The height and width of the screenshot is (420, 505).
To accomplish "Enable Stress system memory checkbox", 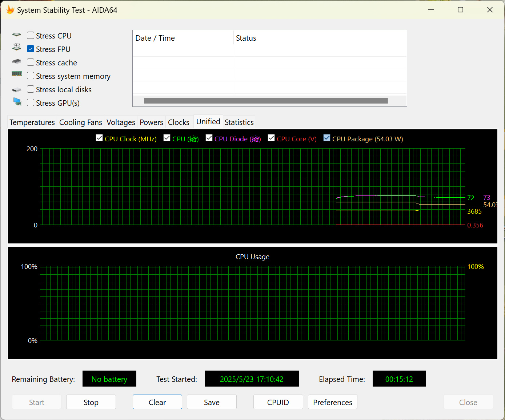I will [x=31, y=76].
